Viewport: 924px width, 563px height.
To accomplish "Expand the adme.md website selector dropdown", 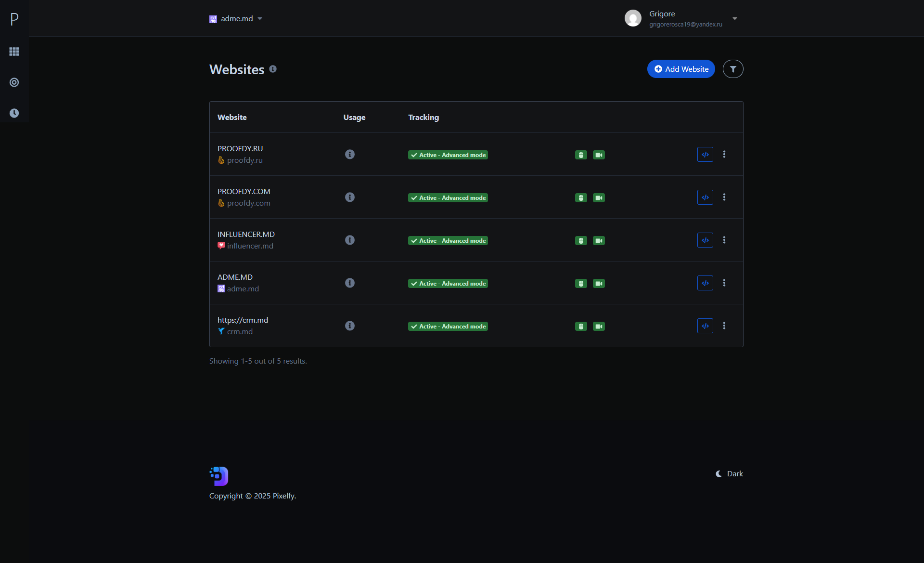I will 236,19.
